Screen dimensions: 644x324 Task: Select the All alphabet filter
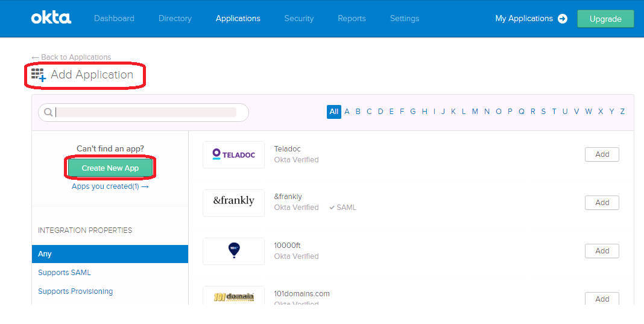334,112
